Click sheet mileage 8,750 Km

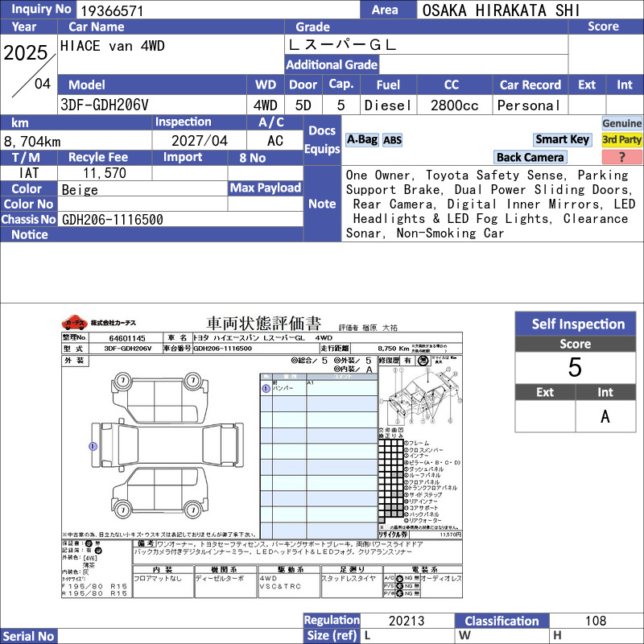tap(394, 349)
